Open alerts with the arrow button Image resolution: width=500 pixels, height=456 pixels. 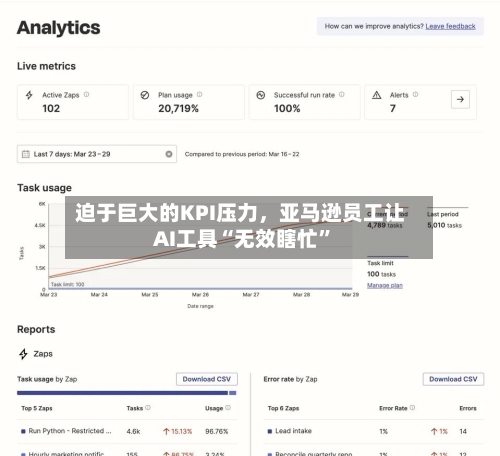[x=460, y=99]
